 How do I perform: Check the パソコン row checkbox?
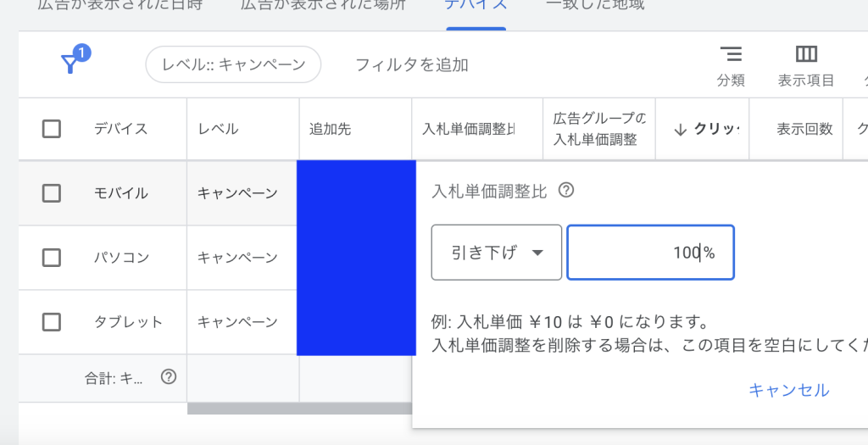pos(52,257)
